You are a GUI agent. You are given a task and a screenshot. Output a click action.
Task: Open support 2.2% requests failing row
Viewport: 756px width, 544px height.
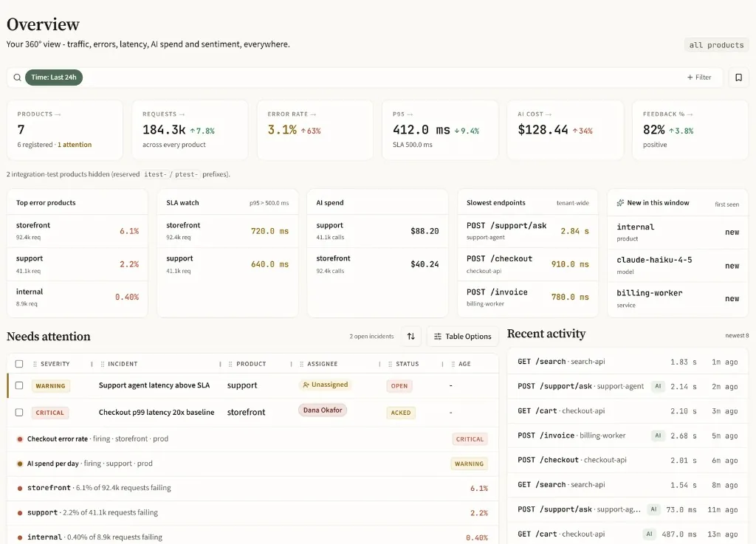[252, 513]
